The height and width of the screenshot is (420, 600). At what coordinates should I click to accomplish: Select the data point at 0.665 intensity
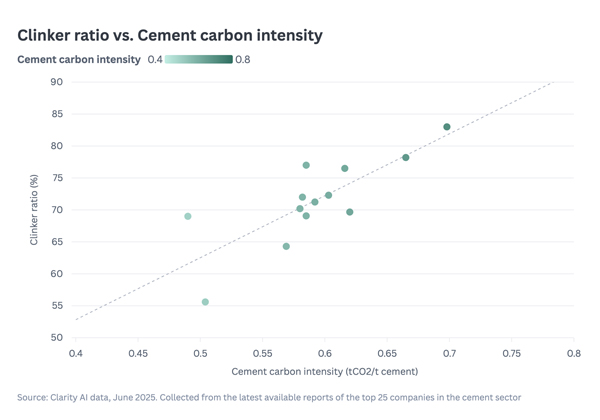tap(406, 158)
